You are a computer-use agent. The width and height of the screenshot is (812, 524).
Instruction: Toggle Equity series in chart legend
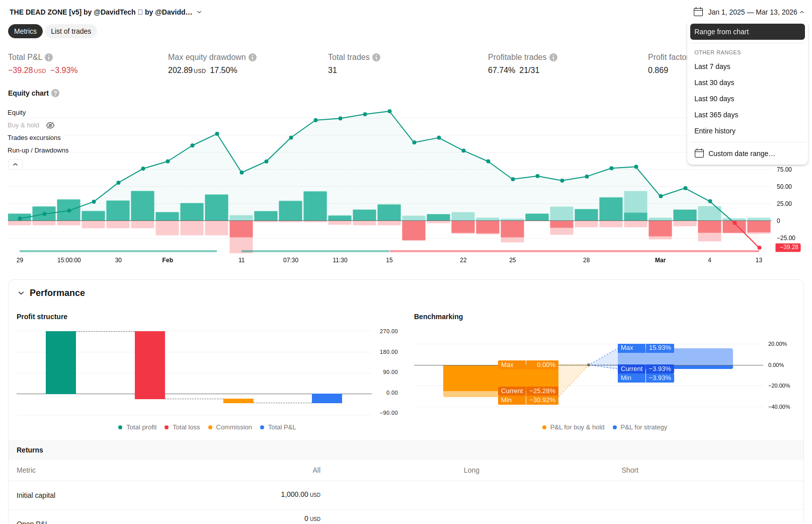(17, 113)
